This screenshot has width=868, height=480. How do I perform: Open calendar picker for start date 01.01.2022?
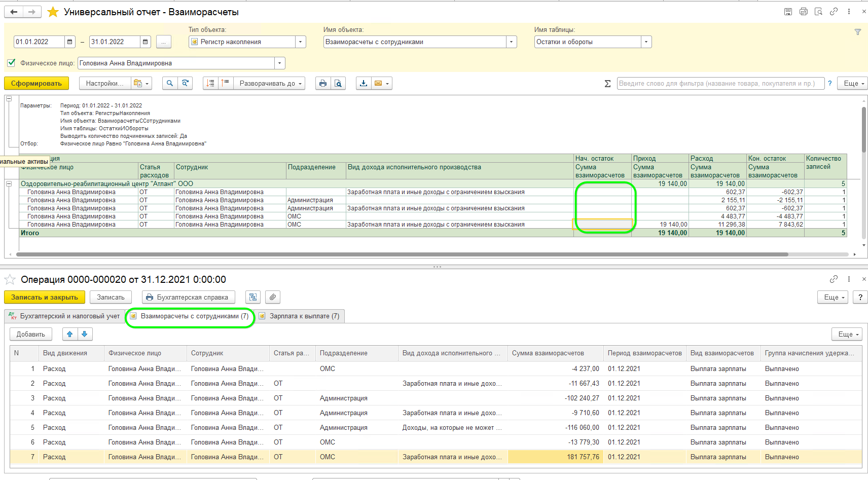[x=70, y=42]
